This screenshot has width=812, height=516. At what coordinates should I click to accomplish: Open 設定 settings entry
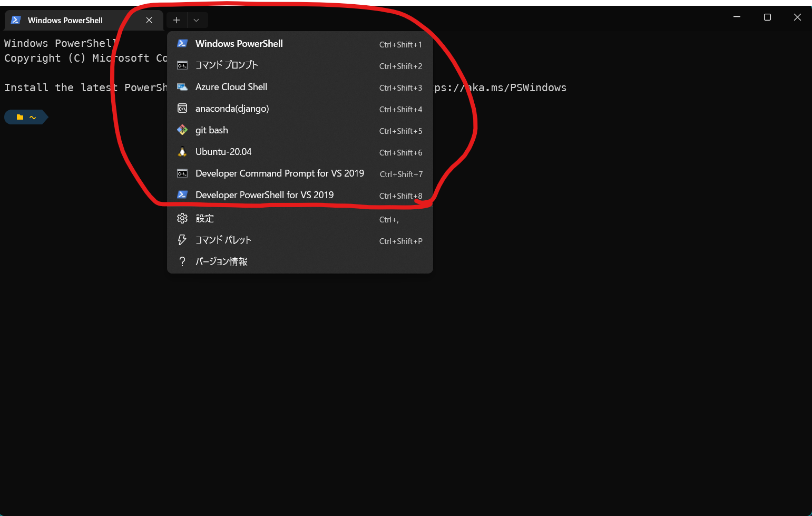[x=300, y=218]
